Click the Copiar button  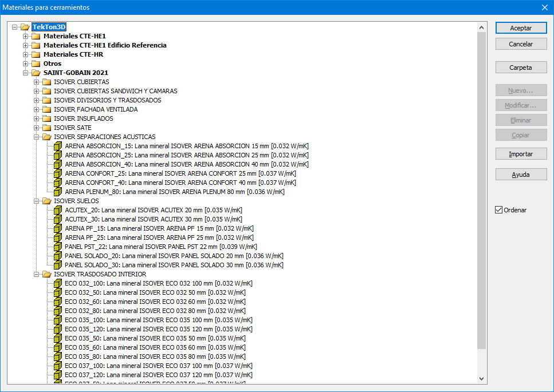click(x=521, y=135)
